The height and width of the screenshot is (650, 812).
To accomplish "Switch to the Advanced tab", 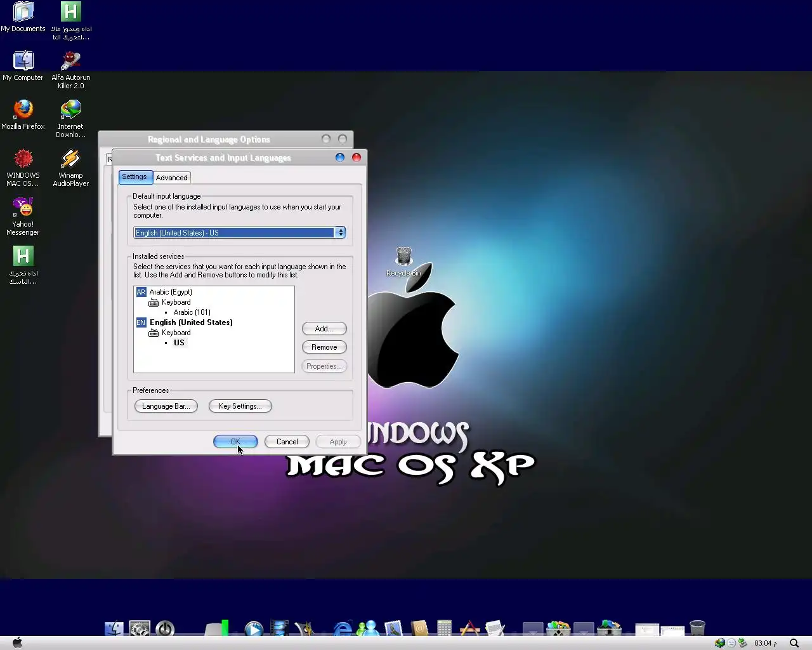I will [x=171, y=178].
